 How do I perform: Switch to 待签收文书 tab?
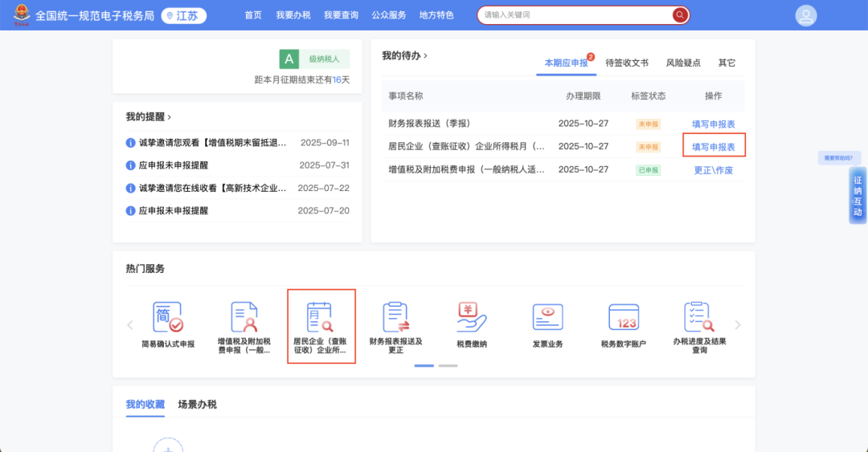click(626, 63)
